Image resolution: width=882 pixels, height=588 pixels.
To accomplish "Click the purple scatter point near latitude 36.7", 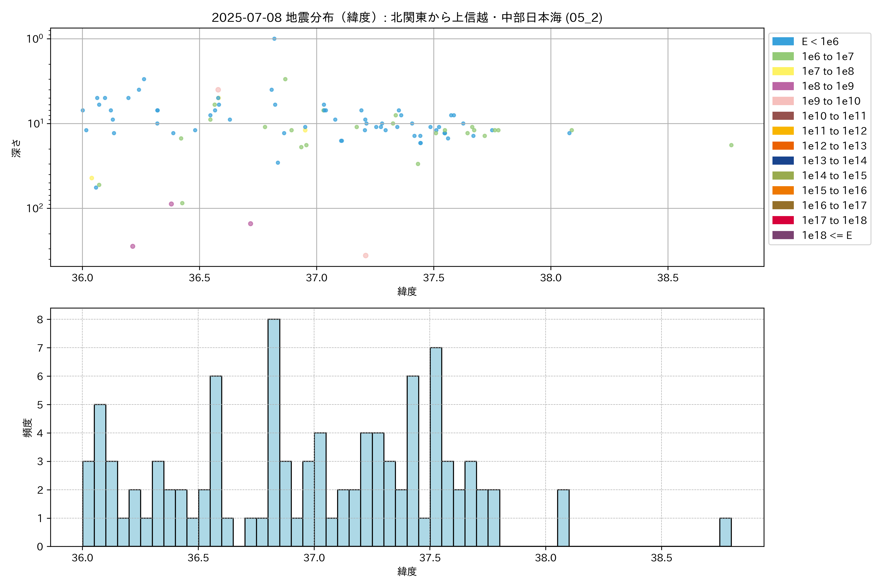I will point(250,223).
